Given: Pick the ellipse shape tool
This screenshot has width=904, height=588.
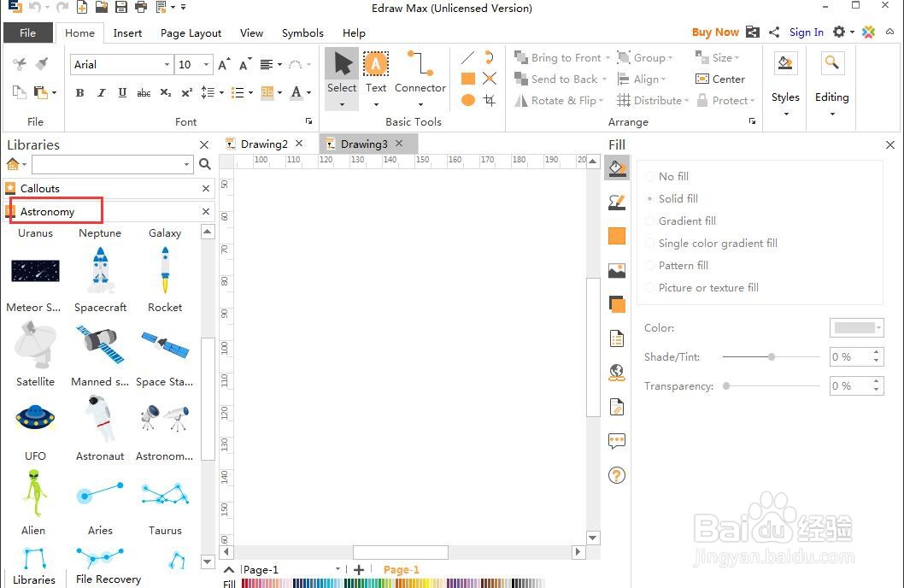Looking at the screenshot, I should click(468, 100).
